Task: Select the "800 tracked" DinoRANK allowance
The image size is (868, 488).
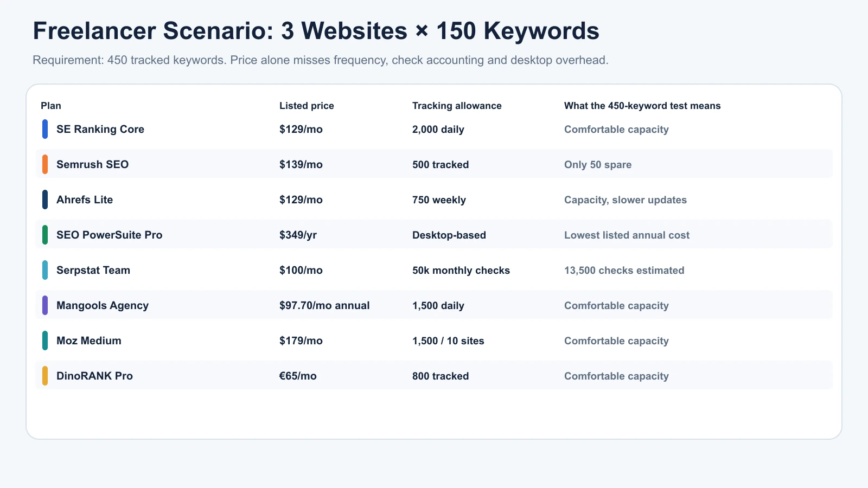Action: coord(441,376)
